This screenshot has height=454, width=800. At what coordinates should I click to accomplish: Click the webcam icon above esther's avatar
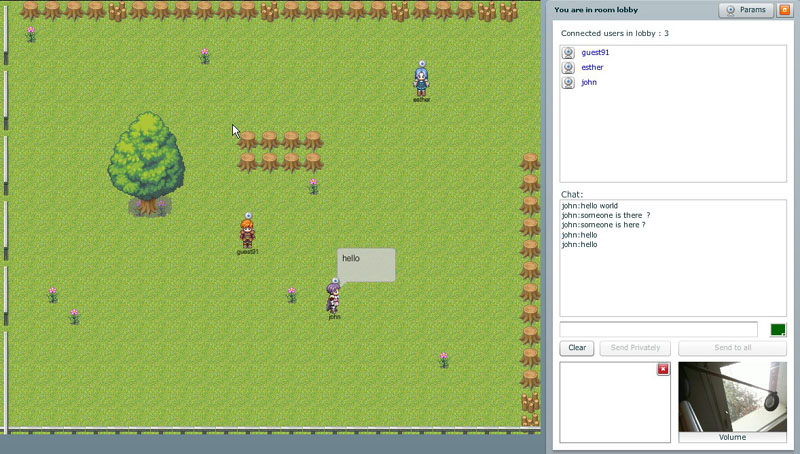tap(422, 64)
